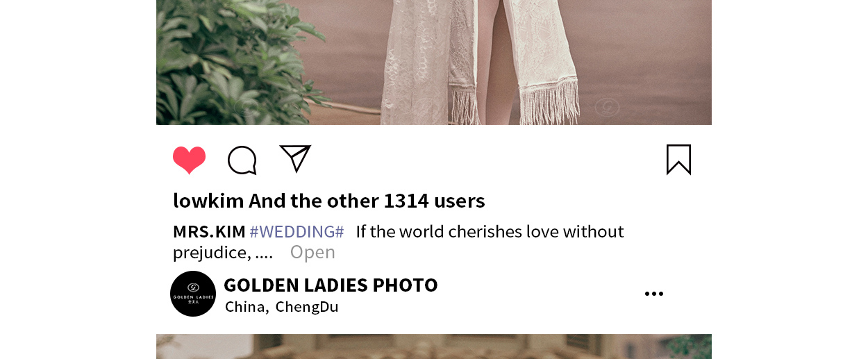
Task: Click the wedding dress photo above the icons
Action: (434, 62)
